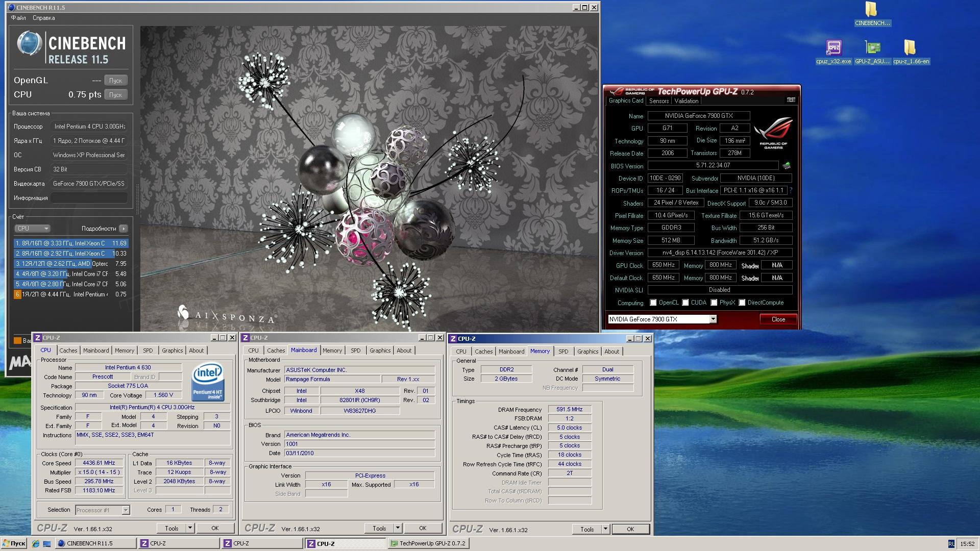Open SPD tab in CPU-Z Memory window
The width and height of the screenshot is (980, 551).
(563, 352)
